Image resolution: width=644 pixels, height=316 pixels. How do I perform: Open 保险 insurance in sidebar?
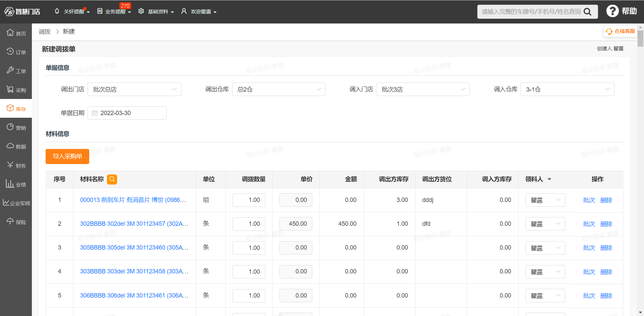tap(16, 222)
